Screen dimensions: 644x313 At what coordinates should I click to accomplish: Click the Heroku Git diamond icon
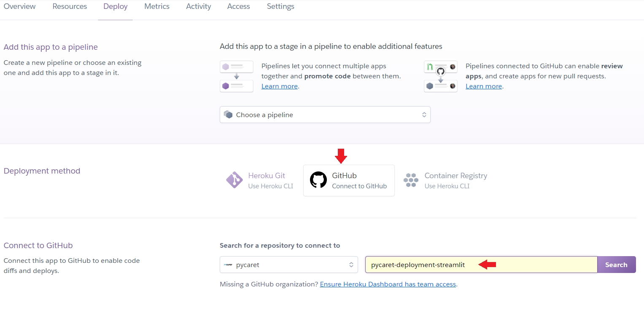click(x=234, y=180)
